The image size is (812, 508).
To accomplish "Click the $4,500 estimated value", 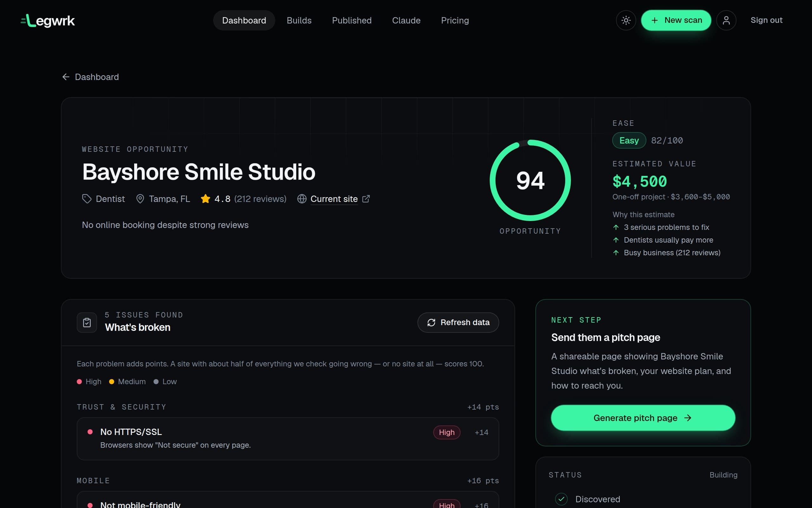I will pyautogui.click(x=639, y=181).
